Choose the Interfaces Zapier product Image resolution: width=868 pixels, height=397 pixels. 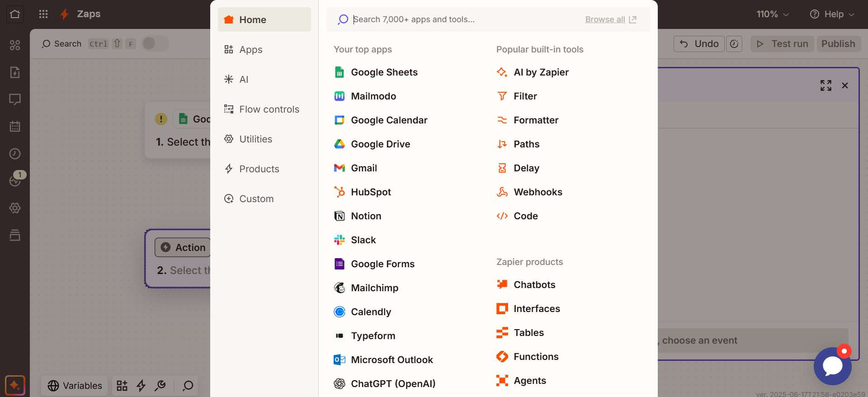[x=528, y=309]
